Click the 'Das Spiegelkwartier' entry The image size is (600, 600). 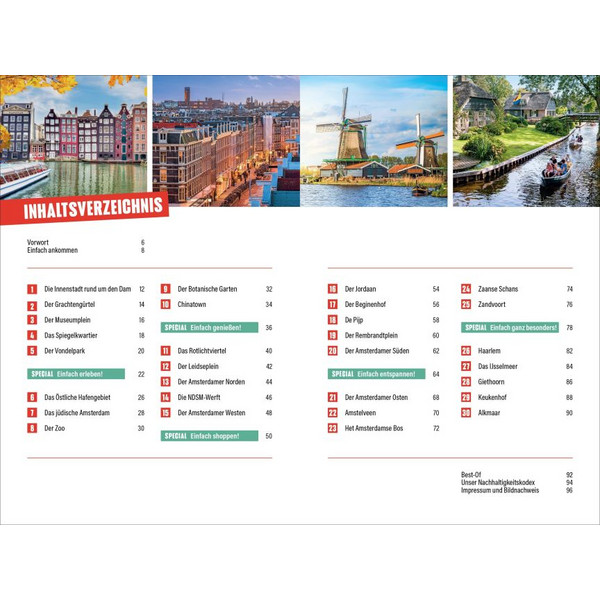point(71,336)
